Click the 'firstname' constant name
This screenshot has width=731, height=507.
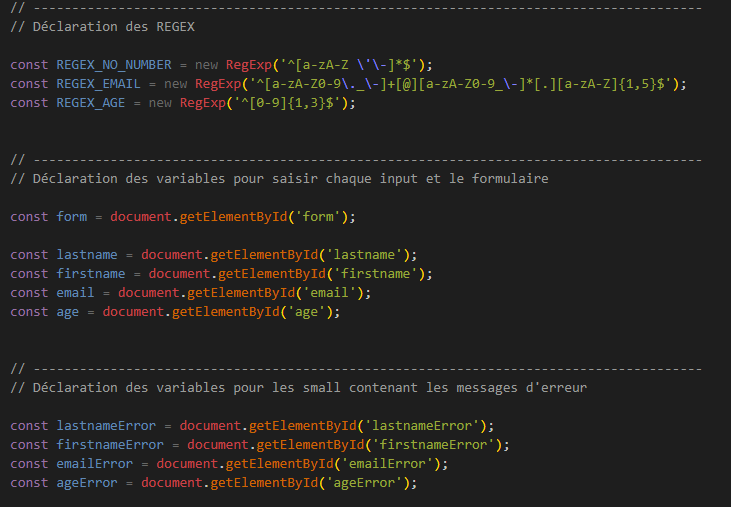tap(90, 274)
